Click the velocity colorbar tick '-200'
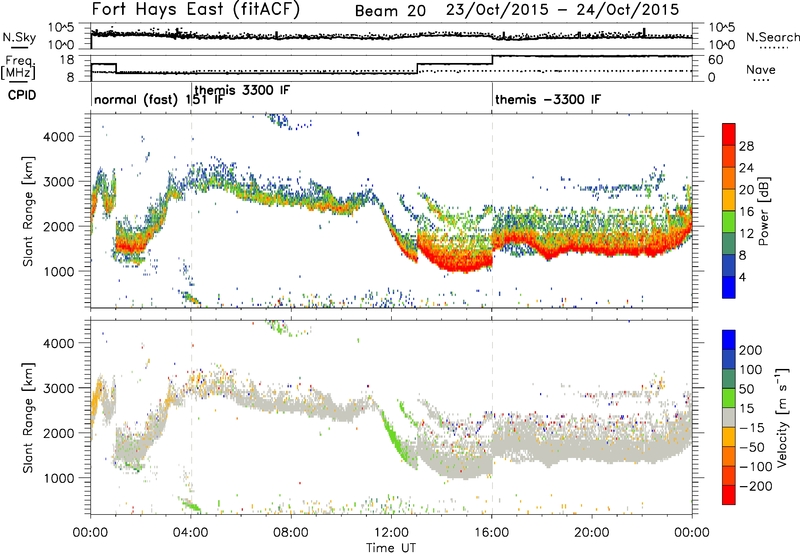The image size is (800, 554). [755, 486]
